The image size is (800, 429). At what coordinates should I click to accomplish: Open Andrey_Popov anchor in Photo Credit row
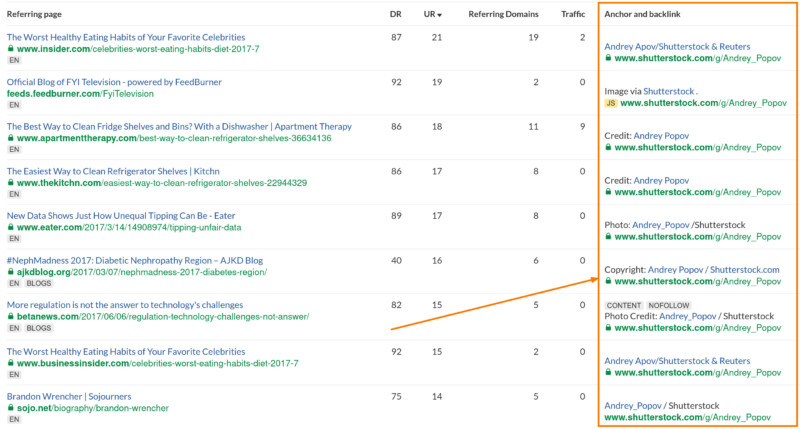point(688,316)
